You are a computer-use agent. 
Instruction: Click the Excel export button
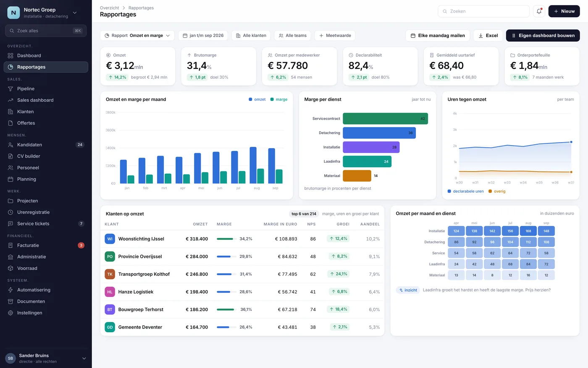pos(488,36)
